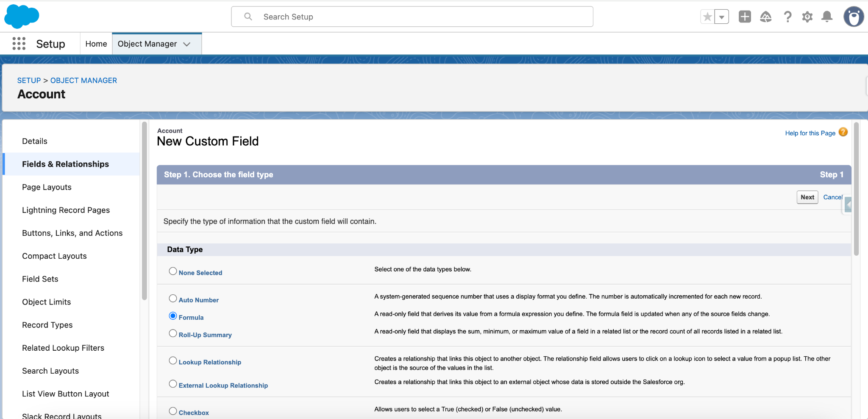This screenshot has height=419, width=868.
Task: Click the Cancel link
Action: click(833, 197)
